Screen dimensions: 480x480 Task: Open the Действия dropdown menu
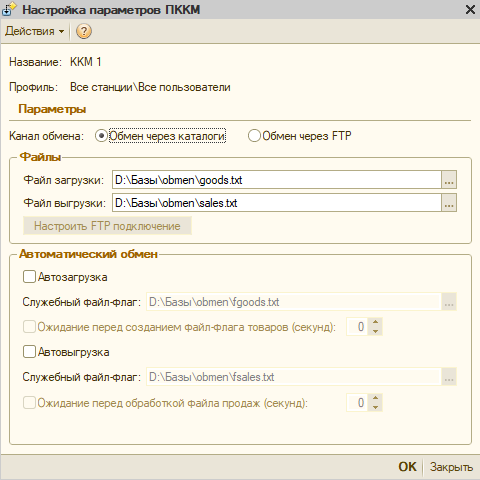34,31
